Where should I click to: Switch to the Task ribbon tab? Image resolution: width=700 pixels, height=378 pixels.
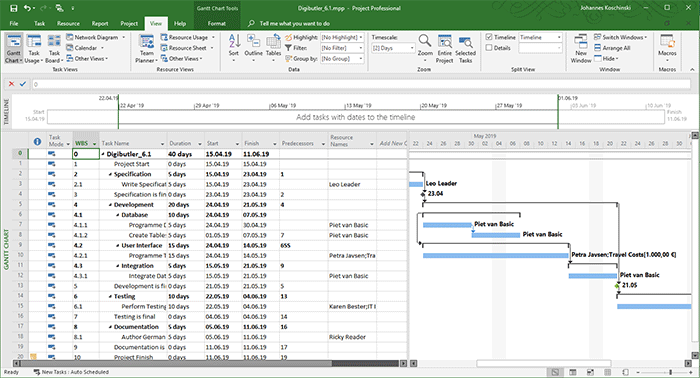click(x=39, y=23)
